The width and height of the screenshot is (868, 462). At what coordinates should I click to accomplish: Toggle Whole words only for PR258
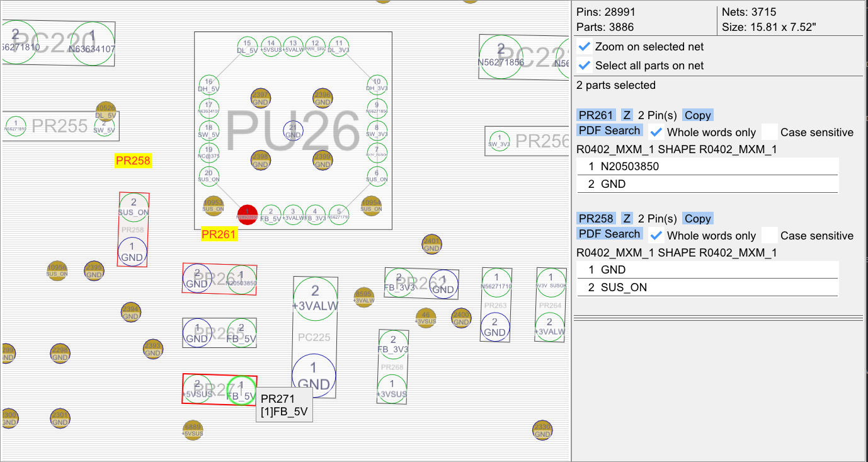tap(656, 236)
